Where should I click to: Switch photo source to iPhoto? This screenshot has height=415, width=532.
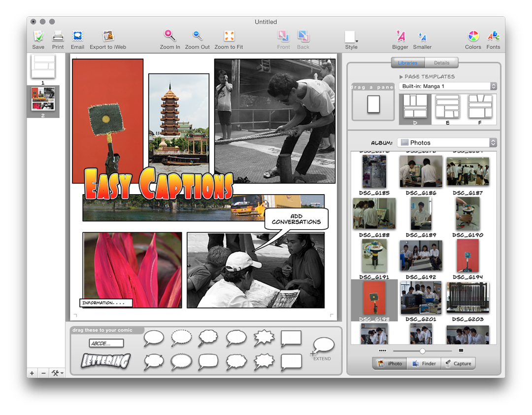[x=390, y=363]
